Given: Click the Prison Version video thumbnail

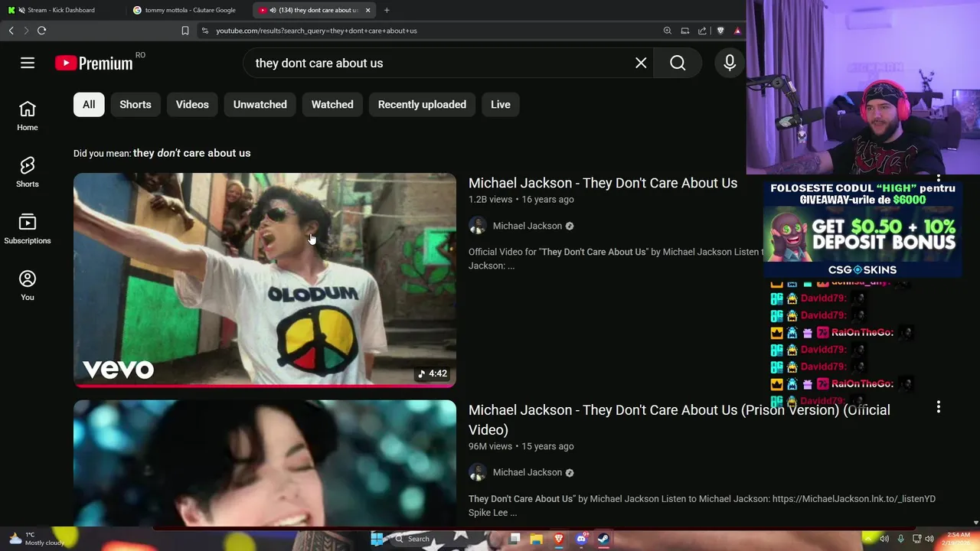Looking at the screenshot, I should pos(265,463).
